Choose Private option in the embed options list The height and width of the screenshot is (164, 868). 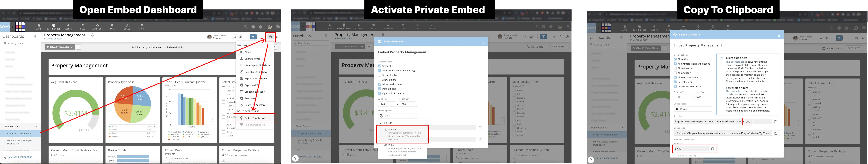tap(402, 134)
